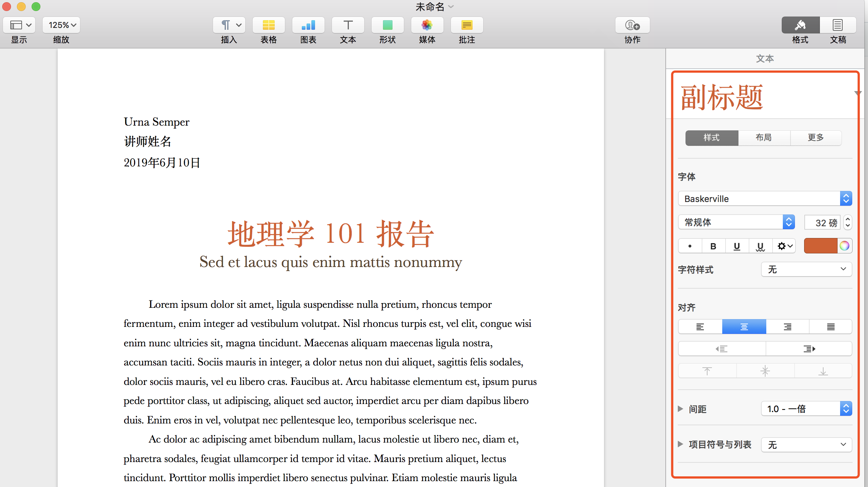This screenshot has height=487, width=868.
Task: Align text vertically to bottom
Action: 823,371
